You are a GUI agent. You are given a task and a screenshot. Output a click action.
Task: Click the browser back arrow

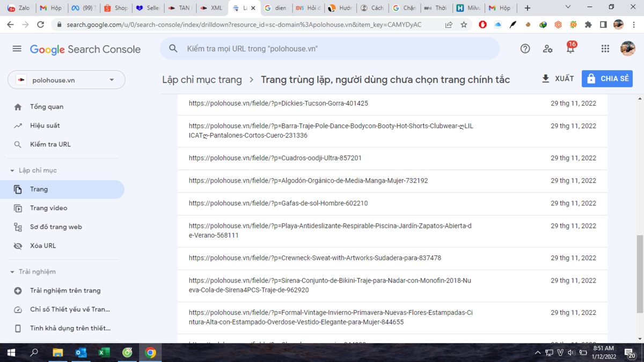[10, 25]
